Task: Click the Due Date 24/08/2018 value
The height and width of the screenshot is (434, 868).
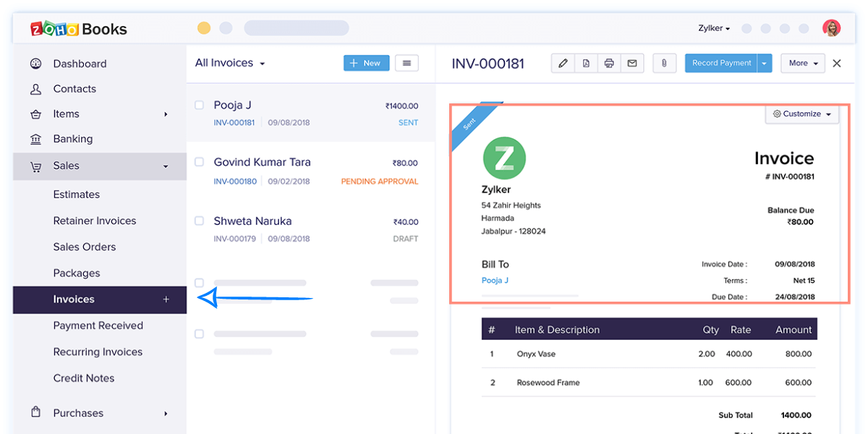Action: click(x=795, y=297)
